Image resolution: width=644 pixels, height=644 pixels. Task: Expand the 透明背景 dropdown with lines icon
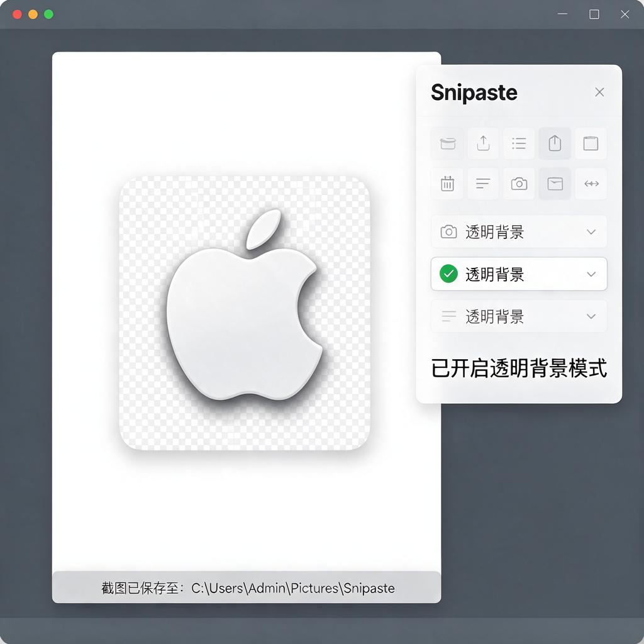[x=519, y=316]
